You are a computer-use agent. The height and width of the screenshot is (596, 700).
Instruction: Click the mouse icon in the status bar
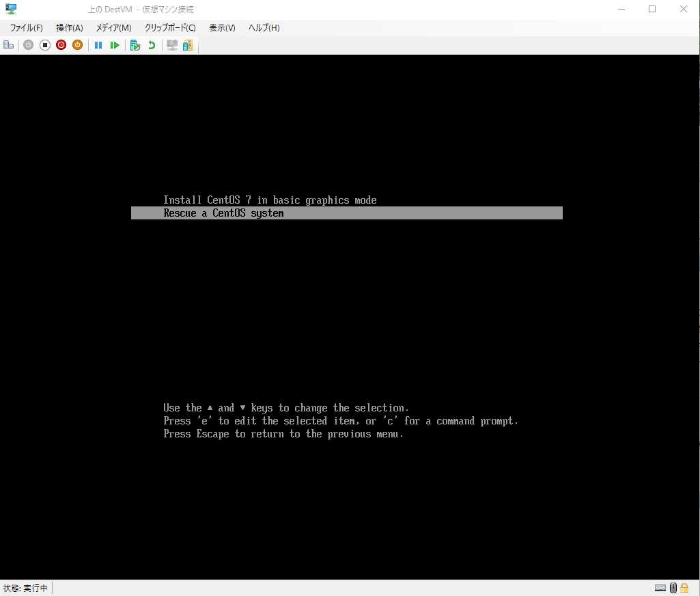673,588
